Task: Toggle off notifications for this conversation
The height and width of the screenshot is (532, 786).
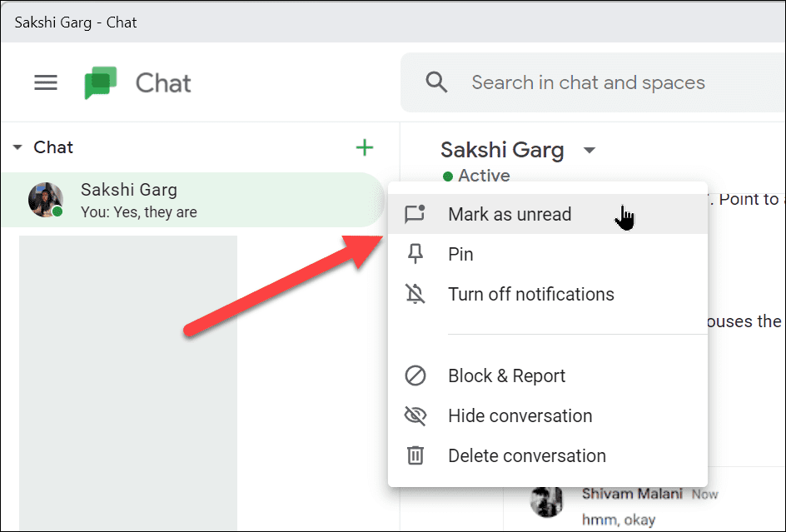Action: [x=530, y=294]
